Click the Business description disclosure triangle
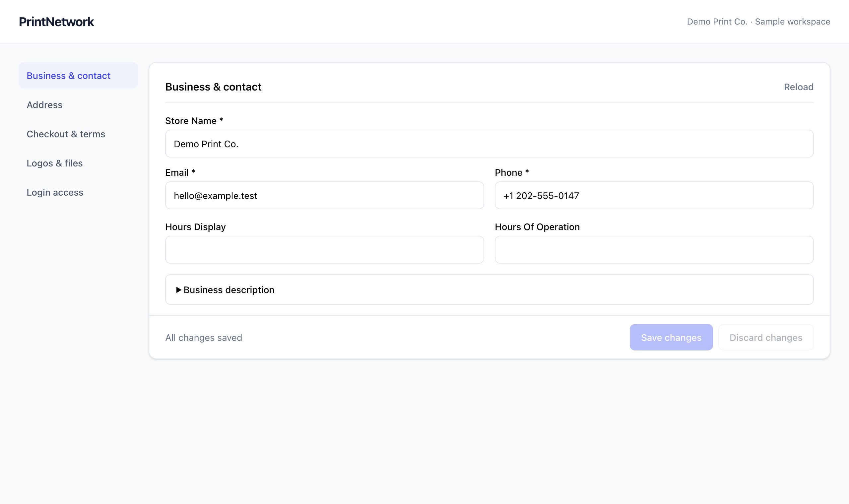 coord(179,290)
